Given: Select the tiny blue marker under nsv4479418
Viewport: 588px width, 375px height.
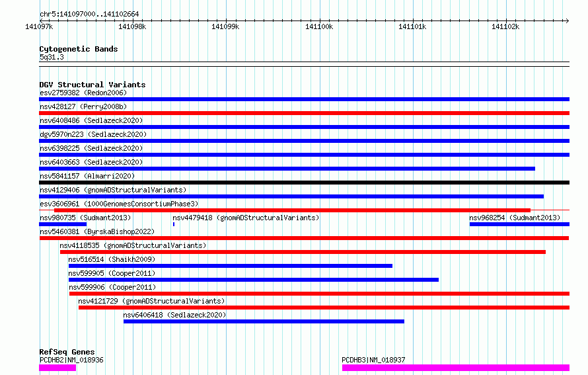Looking at the screenshot, I should (x=174, y=224).
